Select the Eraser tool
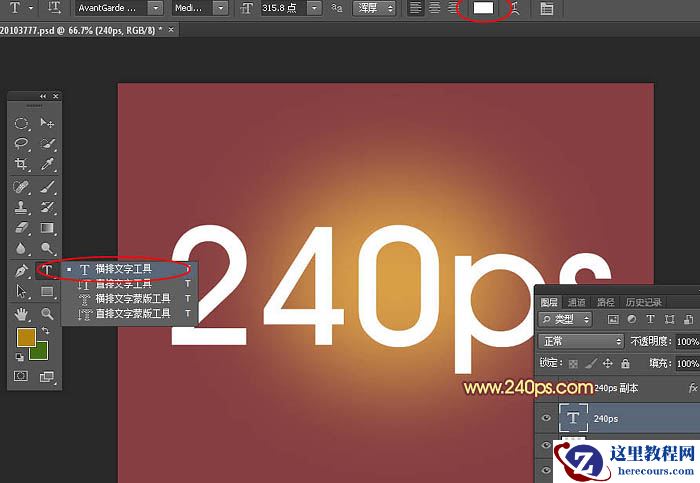This screenshot has width=700, height=483. (21, 228)
